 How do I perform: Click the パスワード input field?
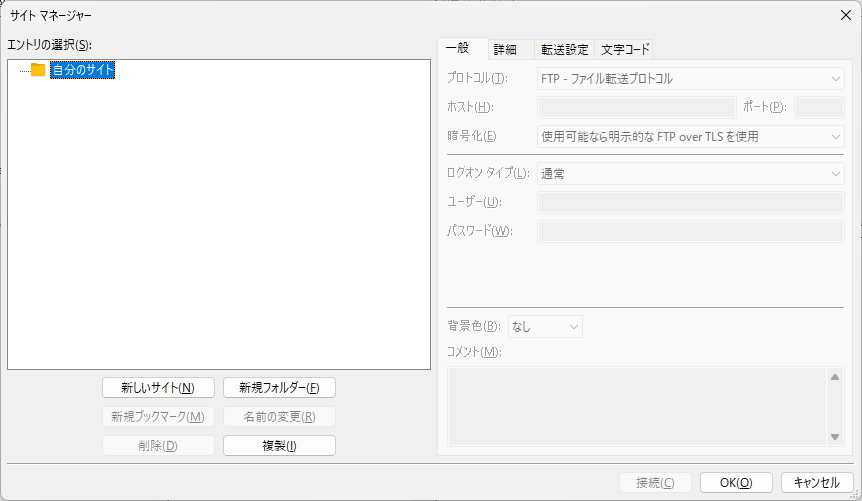coord(690,232)
